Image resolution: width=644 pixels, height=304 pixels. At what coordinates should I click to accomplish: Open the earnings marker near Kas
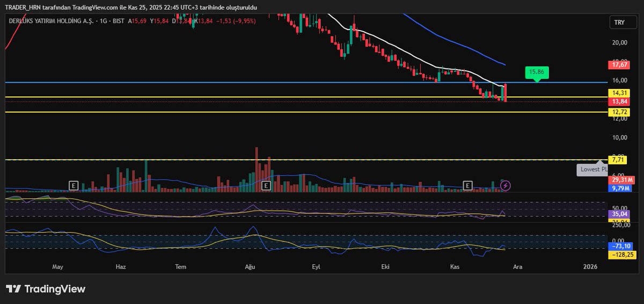tap(467, 186)
